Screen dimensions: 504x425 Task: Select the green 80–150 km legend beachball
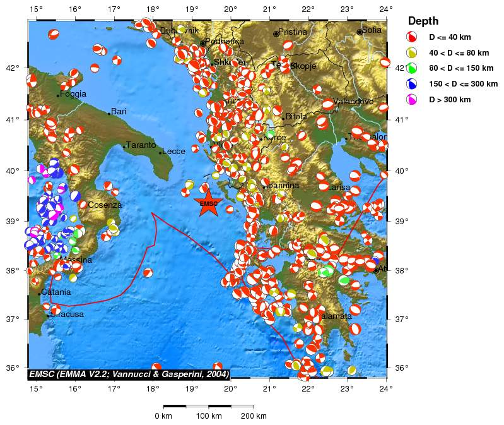point(412,68)
